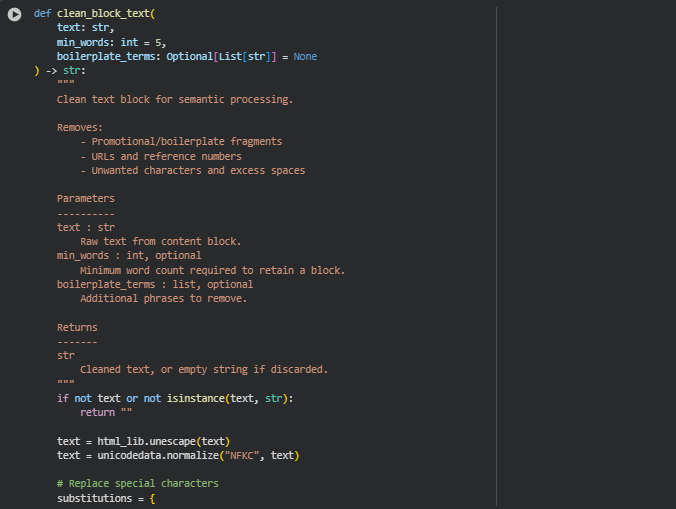Click the "NFKC" string in unicodedata.normalize
Image resolution: width=676 pixels, height=509 pixels.
point(243,455)
